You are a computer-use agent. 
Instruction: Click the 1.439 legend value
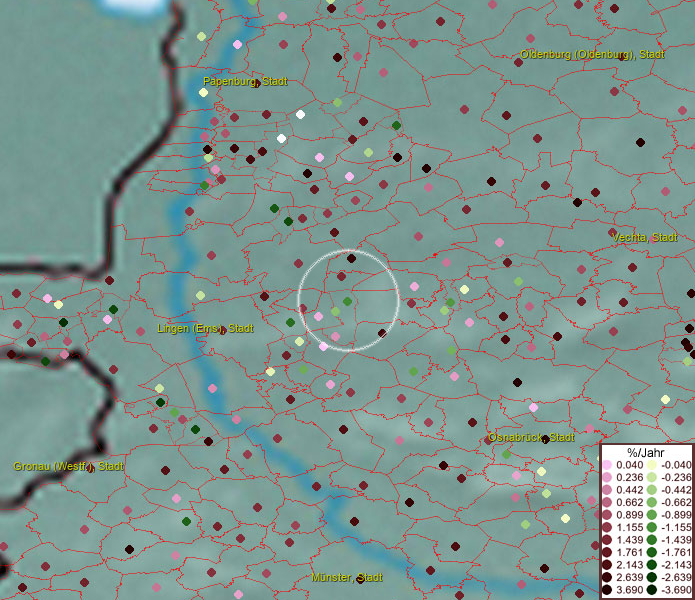click(629, 540)
